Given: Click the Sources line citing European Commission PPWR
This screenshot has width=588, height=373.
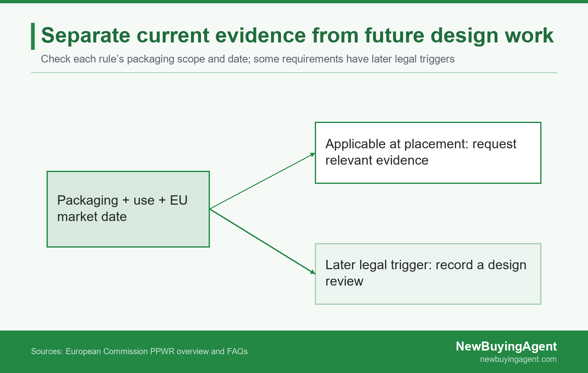Looking at the screenshot, I should point(139,351).
